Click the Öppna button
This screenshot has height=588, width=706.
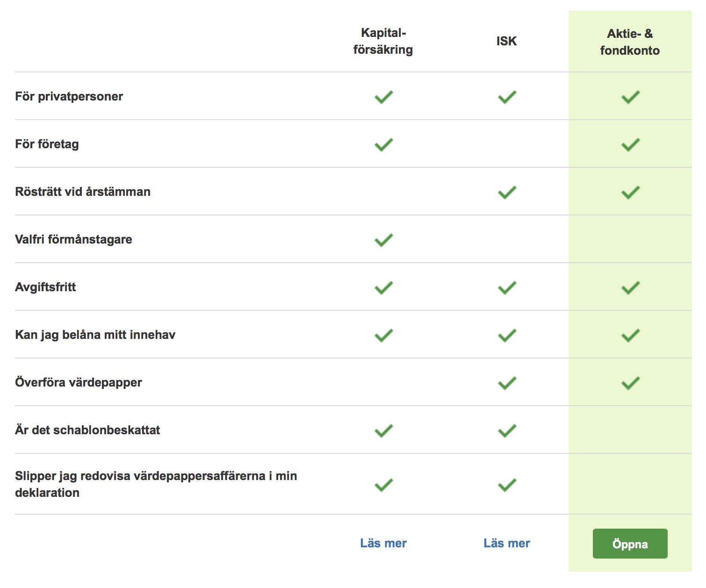tap(630, 544)
